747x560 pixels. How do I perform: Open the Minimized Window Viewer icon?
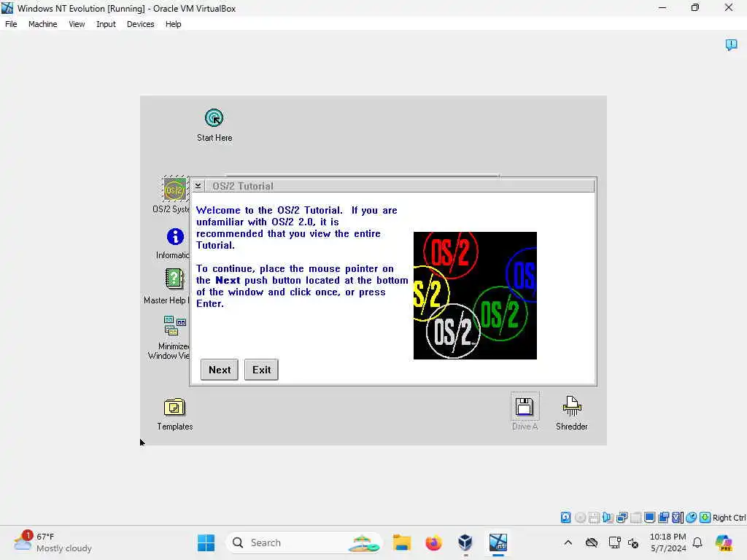(x=174, y=326)
